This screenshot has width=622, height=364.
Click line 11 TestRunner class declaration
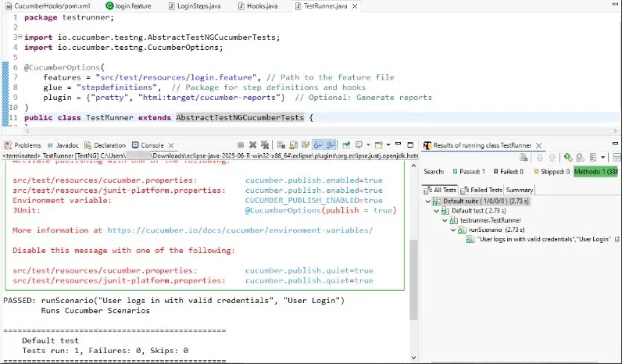tap(169, 118)
